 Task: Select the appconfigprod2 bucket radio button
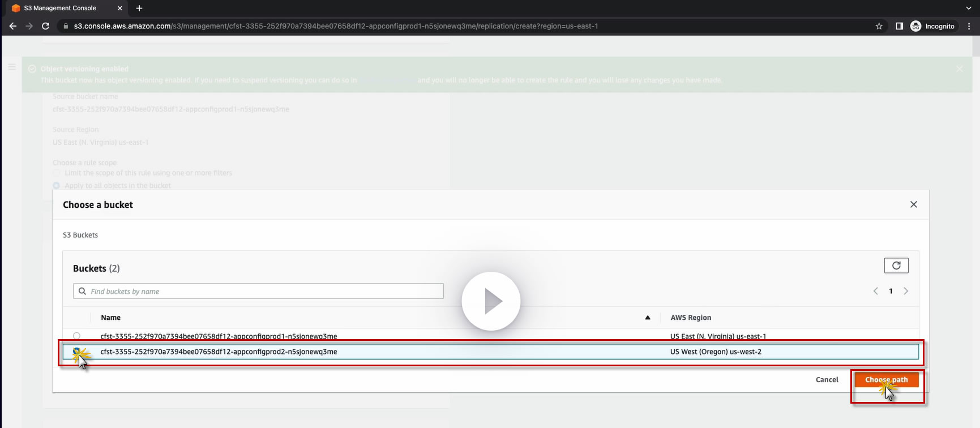[x=77, y=352]
